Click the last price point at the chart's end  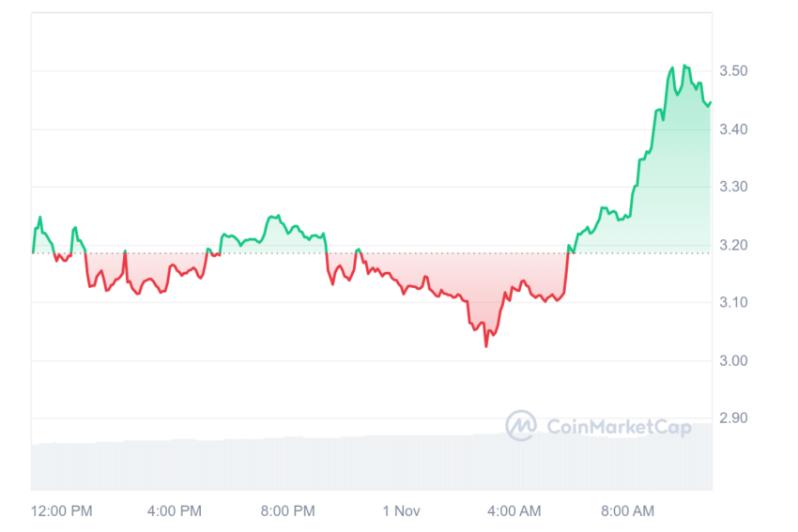[710, 102]
